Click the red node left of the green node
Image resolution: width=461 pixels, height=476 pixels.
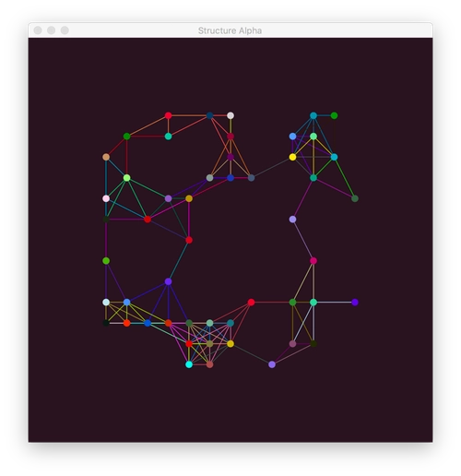(x=251, y=303)
